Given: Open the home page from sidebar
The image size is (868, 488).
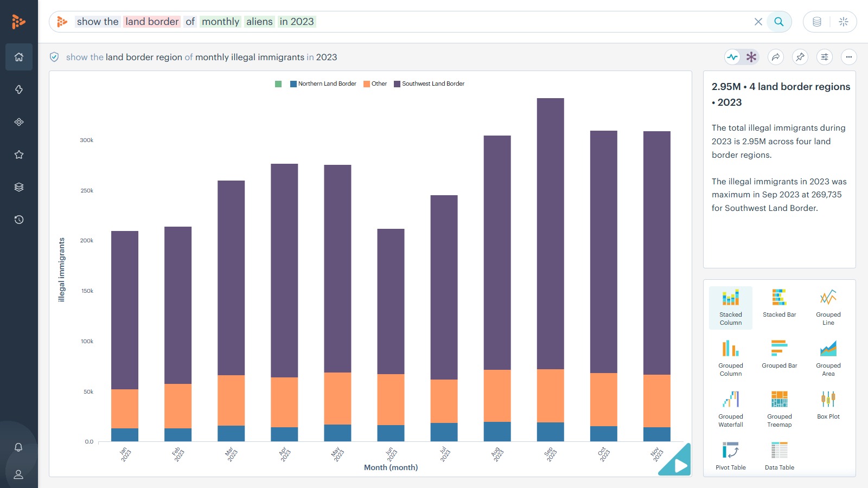Looking at the screenshot, I should 19,57.
